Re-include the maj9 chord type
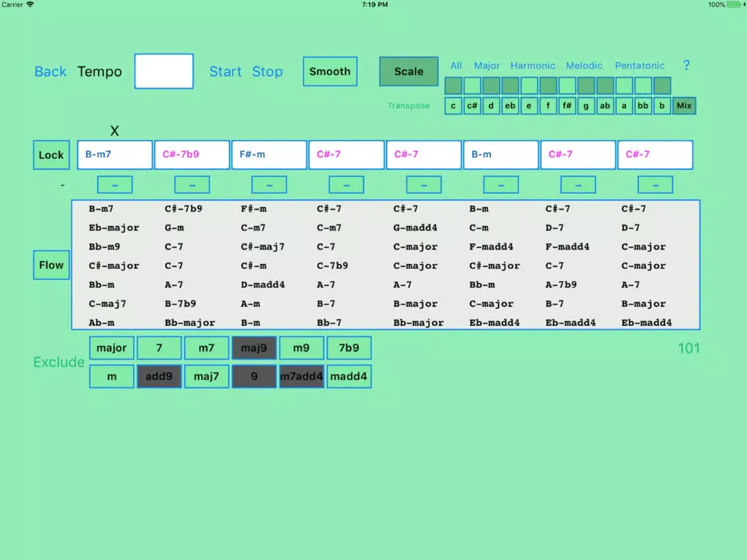 [x=254, y=348]
